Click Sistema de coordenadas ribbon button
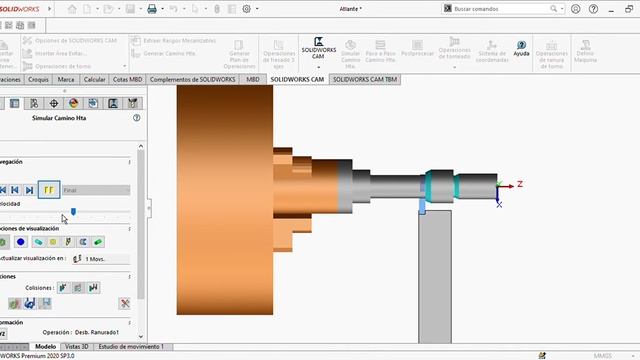Viewport: 640px width, 360px height. [x=492, y=51]
